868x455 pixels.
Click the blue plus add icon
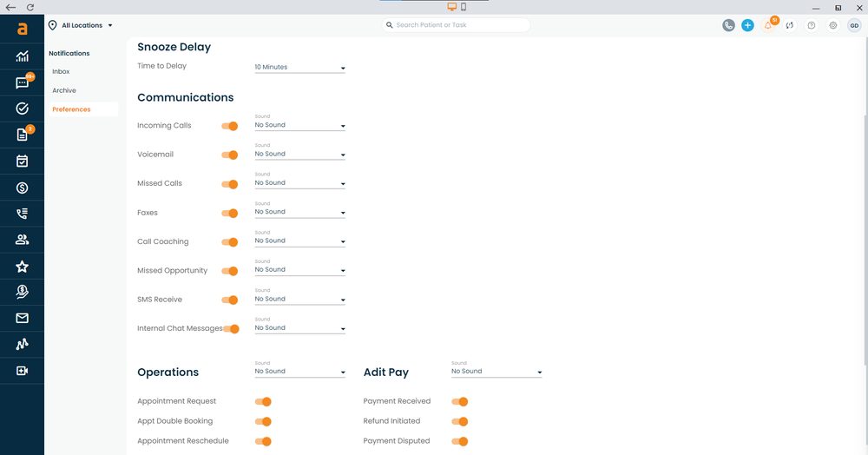747,25
